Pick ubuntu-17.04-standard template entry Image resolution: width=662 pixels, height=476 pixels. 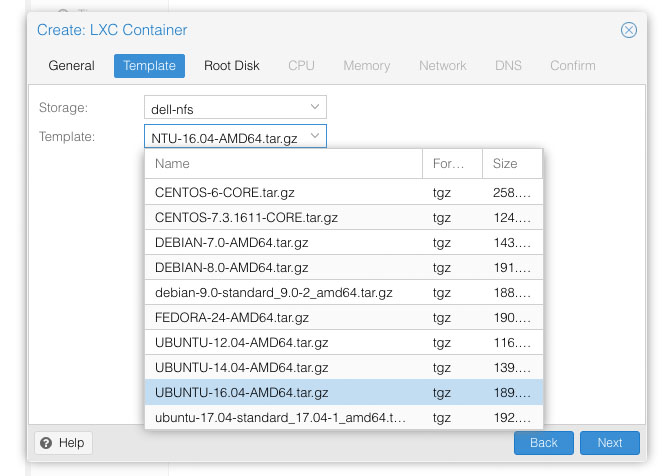[344, 417]
